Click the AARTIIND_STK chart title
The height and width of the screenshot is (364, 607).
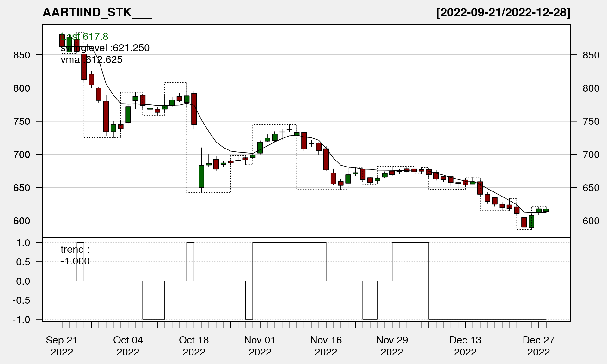coord(97,13)
